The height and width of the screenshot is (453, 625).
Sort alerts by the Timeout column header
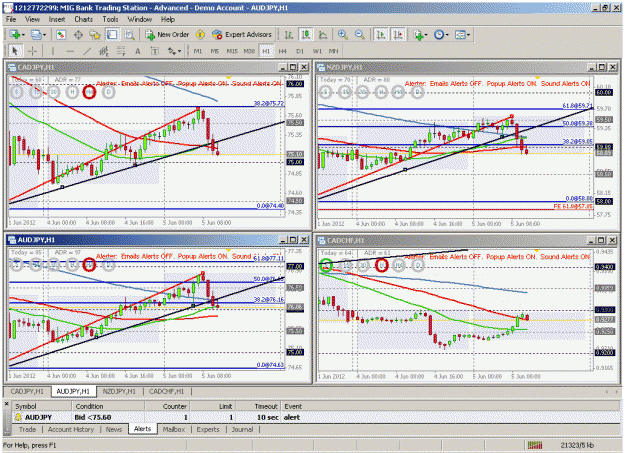click(x=258, y=406)
